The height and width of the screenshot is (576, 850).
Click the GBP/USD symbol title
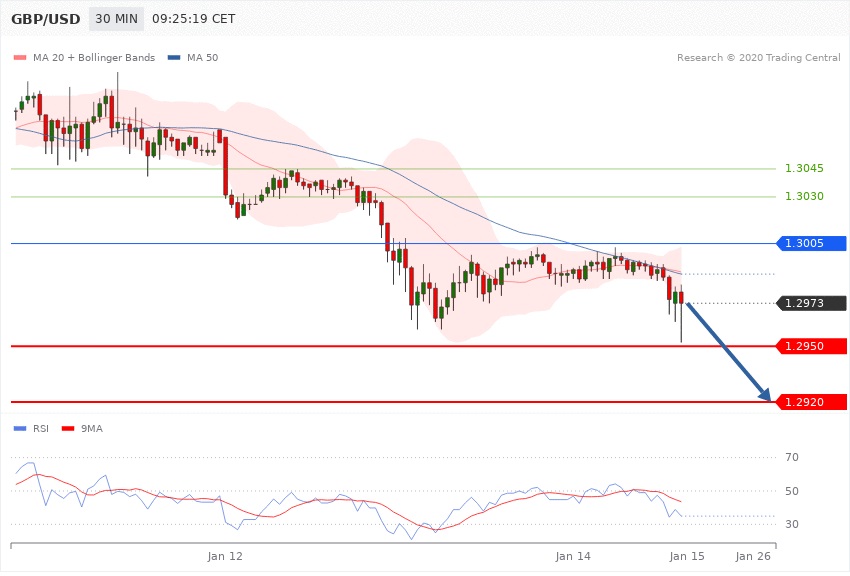coord(45,19)
